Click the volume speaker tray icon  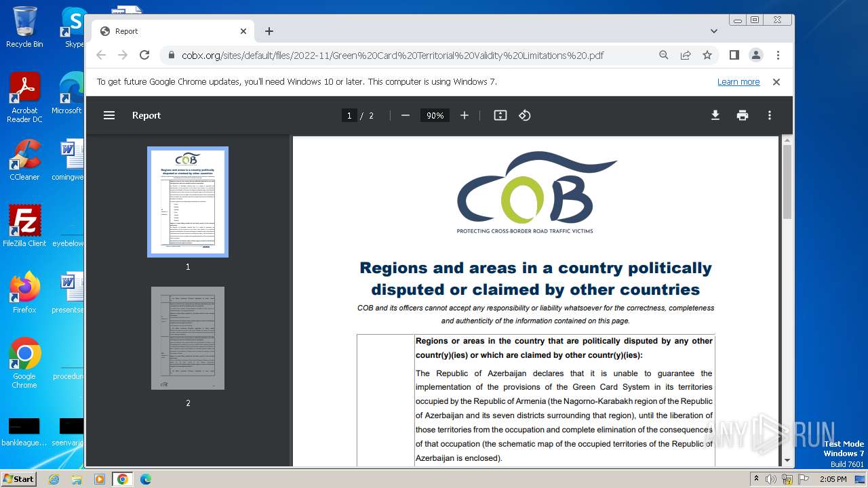pos(771,479)
